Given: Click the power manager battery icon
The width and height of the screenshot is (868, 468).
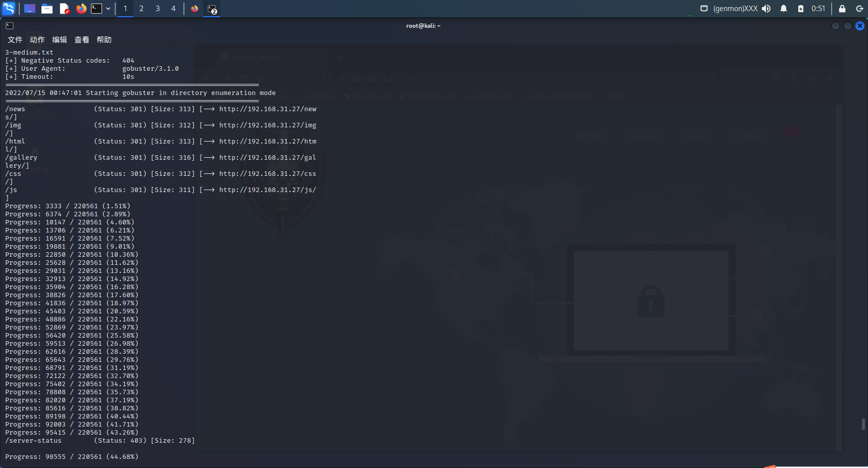Looking at the screenshot, I should (801, 9).
